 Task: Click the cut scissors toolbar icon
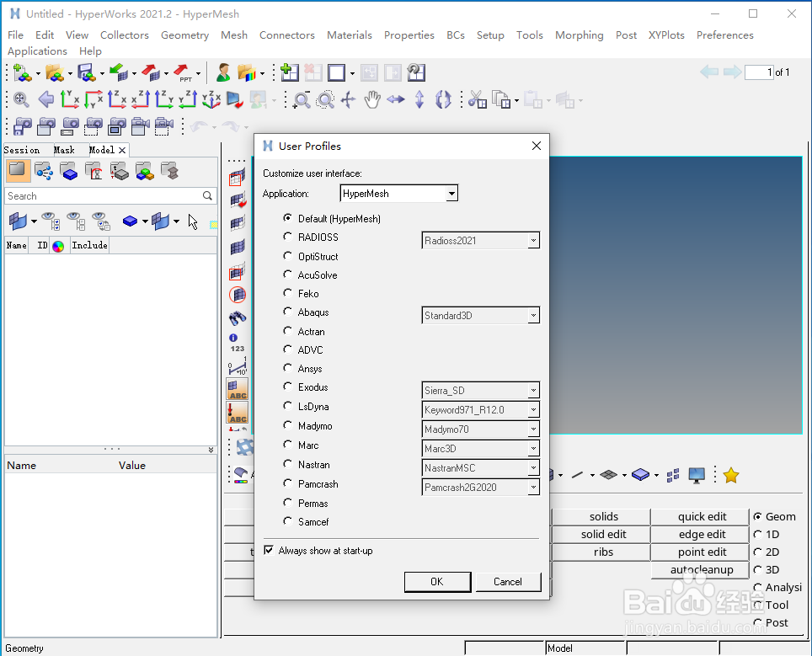(477, 99)
